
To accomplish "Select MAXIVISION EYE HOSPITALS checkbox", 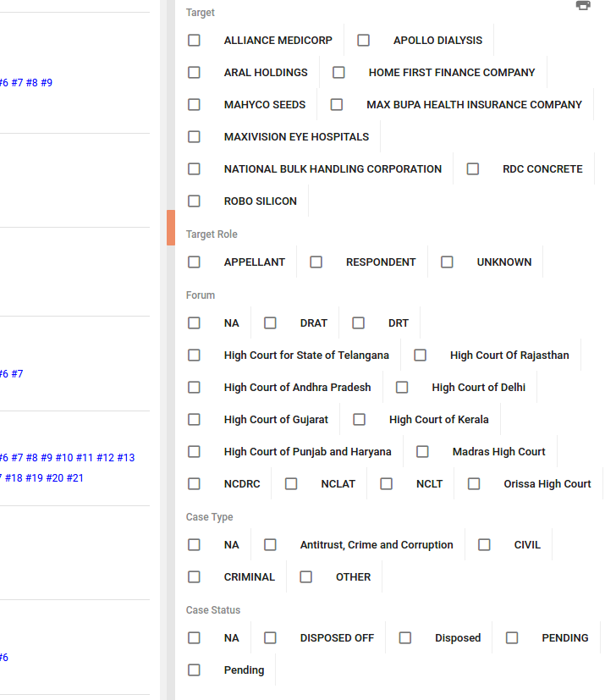I will click(194, 136).
